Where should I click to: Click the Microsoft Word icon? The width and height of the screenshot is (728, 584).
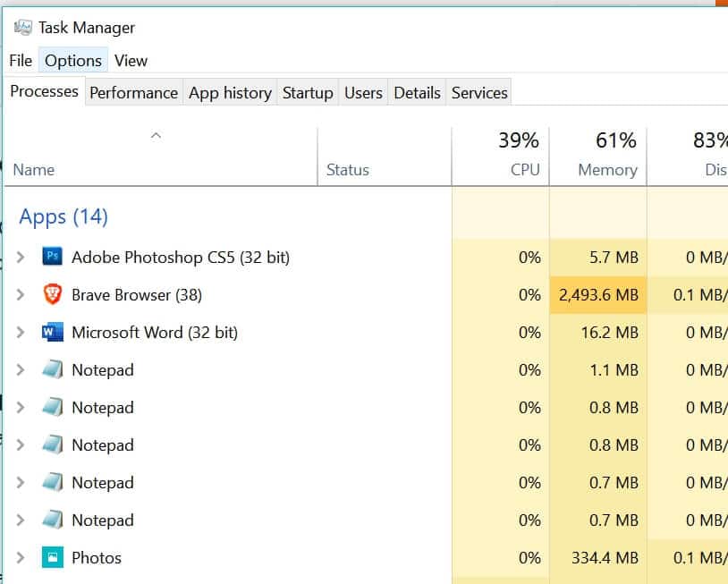coord(53,333)
